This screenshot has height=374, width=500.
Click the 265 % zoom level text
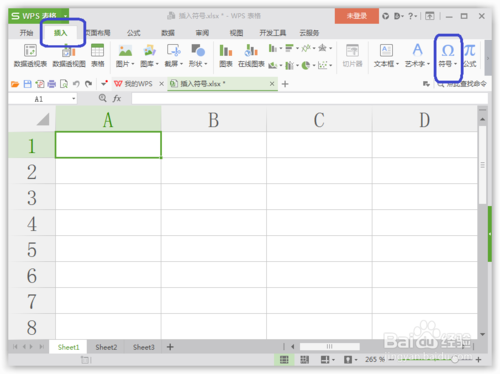[x=374, y=360]
